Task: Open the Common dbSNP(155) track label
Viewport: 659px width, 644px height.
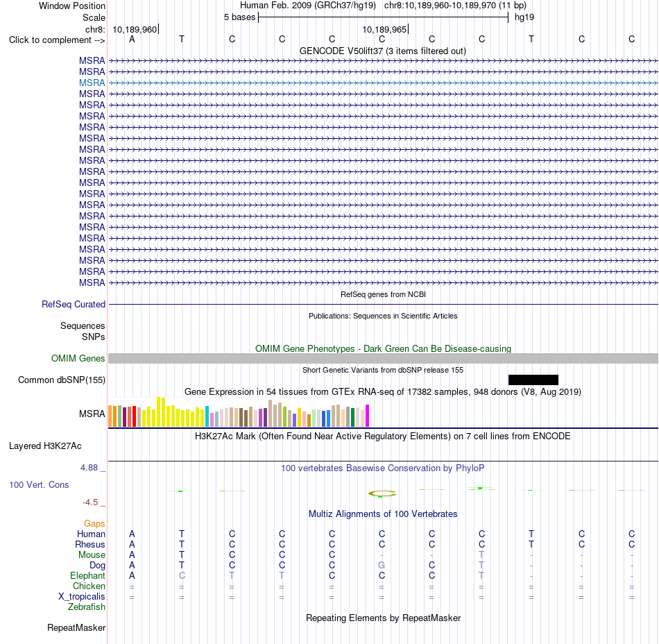Action: point(61,380)
